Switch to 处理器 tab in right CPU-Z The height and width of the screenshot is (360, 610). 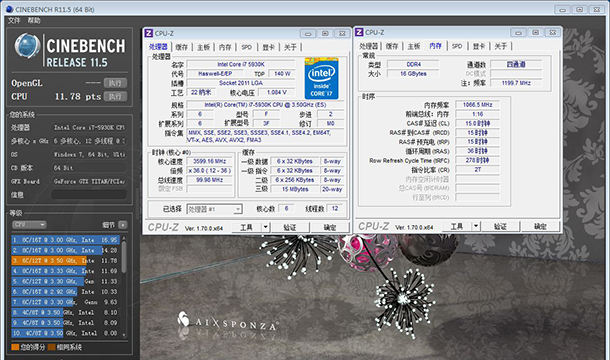click(368, 46)
